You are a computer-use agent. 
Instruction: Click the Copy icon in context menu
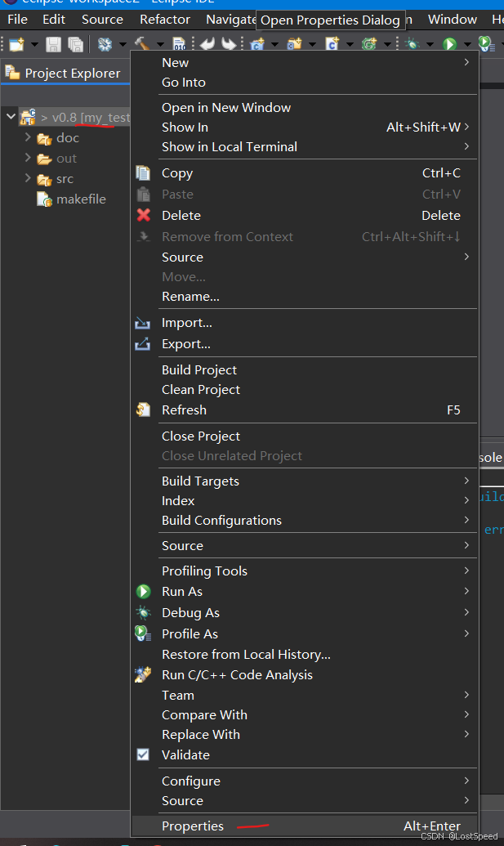coord(143,173)
